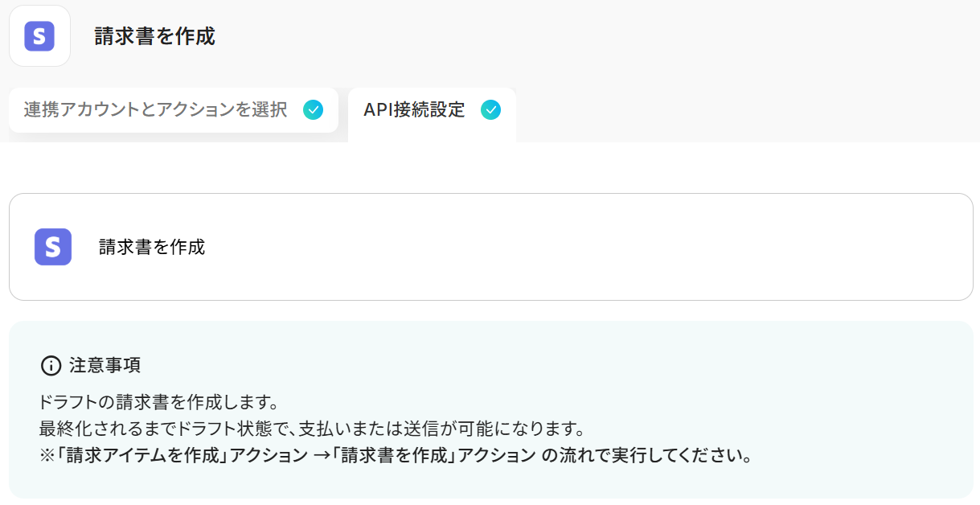Click the → arrow between the two action names

point(321,456)
